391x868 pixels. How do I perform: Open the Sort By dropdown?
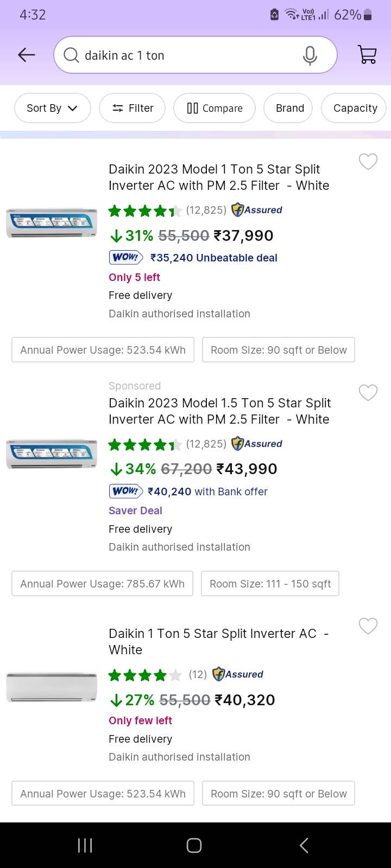pos(52,108)
